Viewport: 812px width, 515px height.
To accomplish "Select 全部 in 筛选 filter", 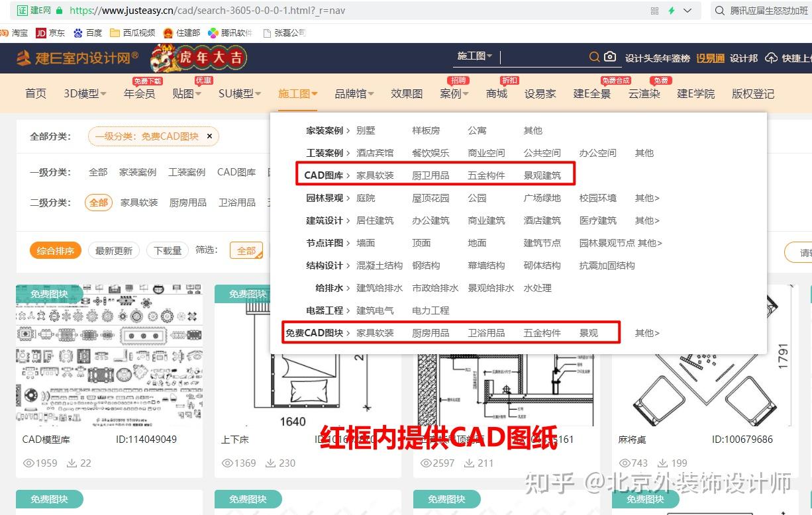I will (x=246, y=250).
